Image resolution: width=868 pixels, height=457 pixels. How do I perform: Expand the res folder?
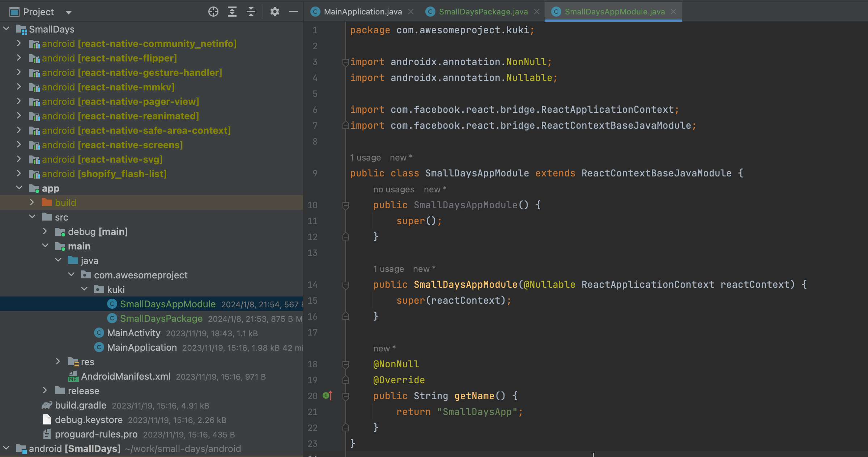58,362
